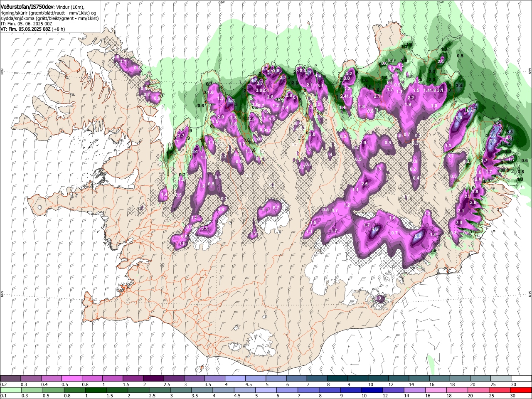The width and height of the screenshot is (532, 399).
Task: Click the 'IT: Fim. 05. 06. 2025 00Z' line
Action: pyautogui.click(x=26, y=24)
